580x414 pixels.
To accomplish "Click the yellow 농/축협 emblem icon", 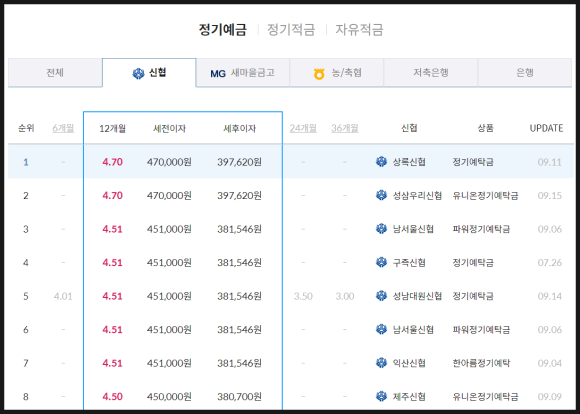I will [319, 74].
